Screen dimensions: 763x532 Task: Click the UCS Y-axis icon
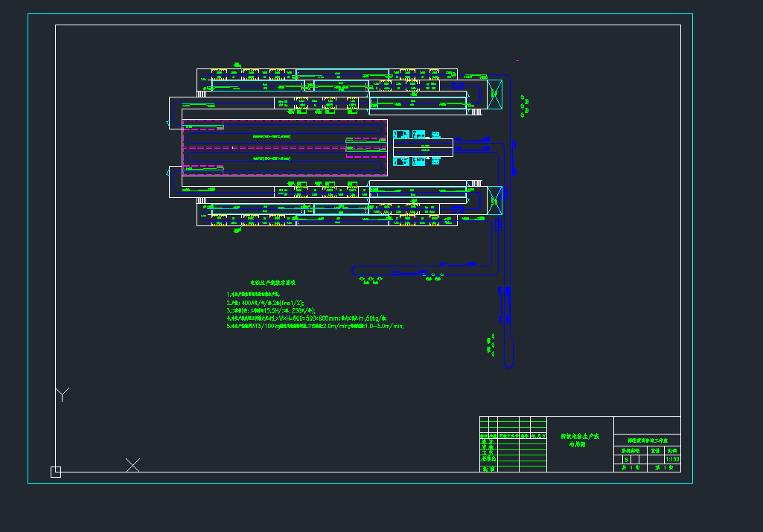(x=63, y=394)
